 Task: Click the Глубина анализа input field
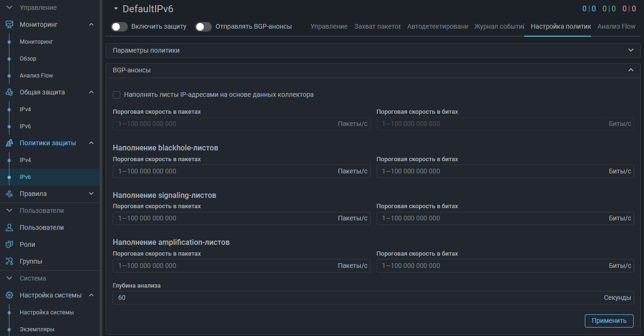[x=357, y=298]
